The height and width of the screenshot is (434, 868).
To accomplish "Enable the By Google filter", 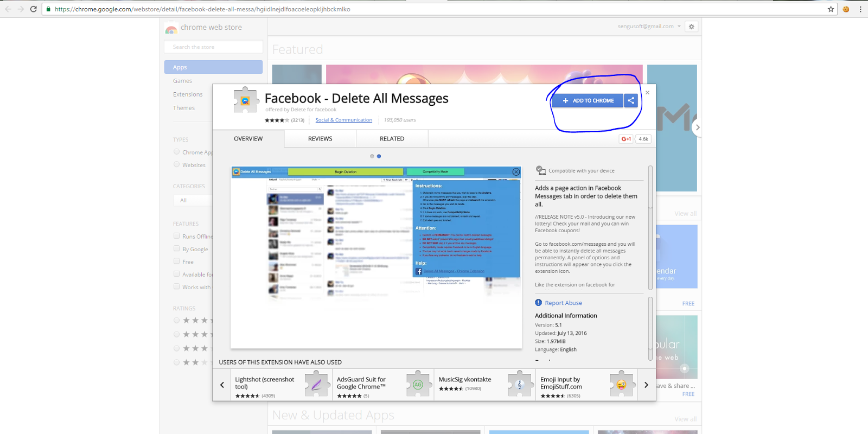I will pyautogui.click(x=176, y=248).
